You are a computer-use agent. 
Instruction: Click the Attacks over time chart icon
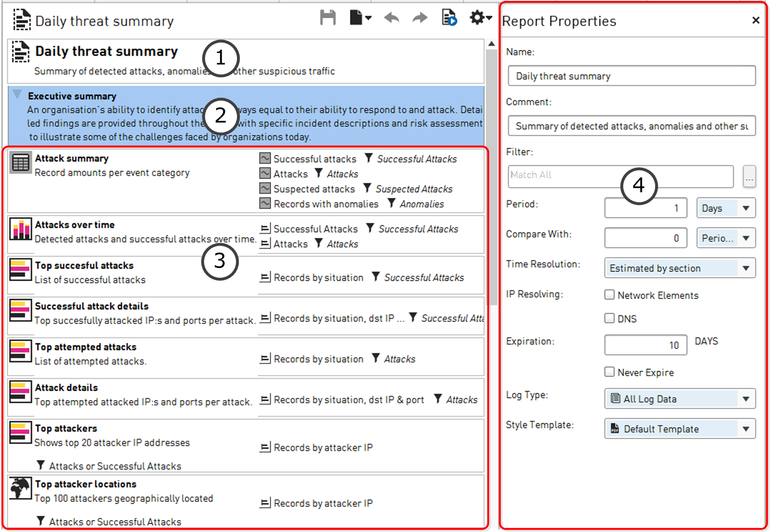[x=20, y=229]
